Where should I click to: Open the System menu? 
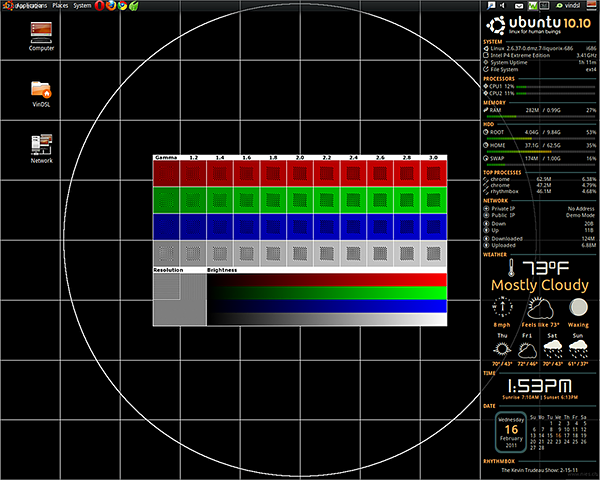82,5
